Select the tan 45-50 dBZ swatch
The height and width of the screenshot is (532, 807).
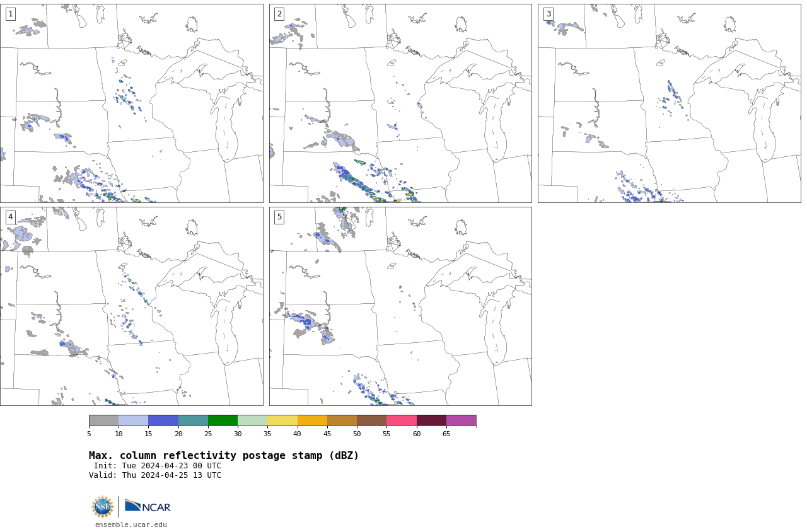click(x=342, y=420)
